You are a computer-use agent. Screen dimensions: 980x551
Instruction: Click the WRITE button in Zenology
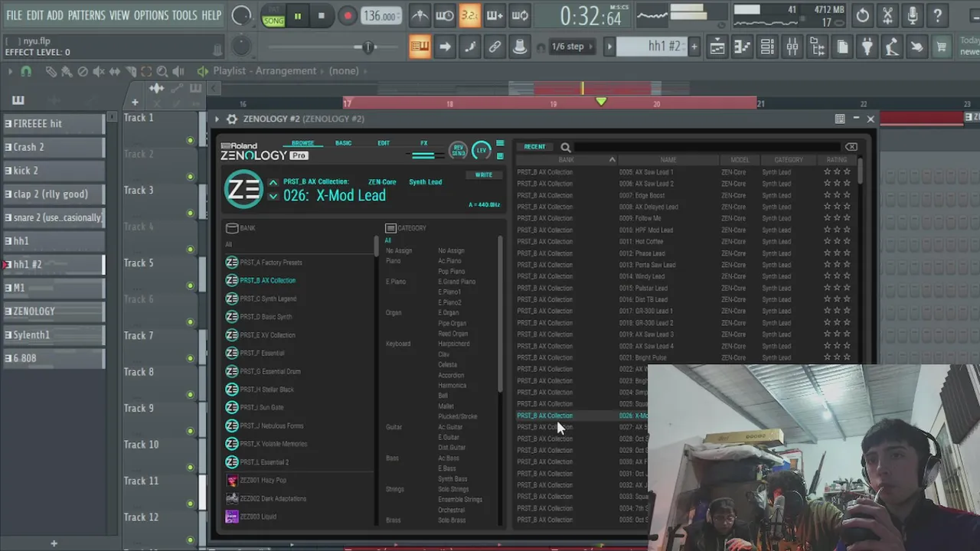point(484,175)
